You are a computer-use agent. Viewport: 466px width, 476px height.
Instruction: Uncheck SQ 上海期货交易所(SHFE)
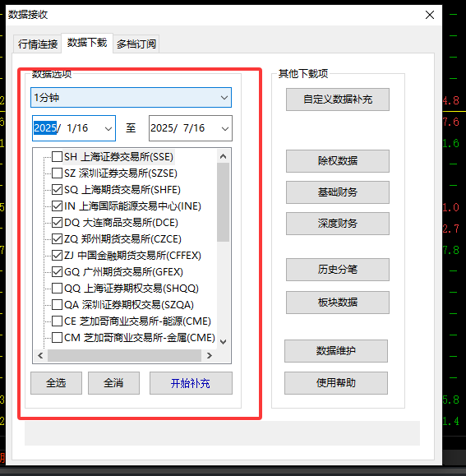coord(57,190)
